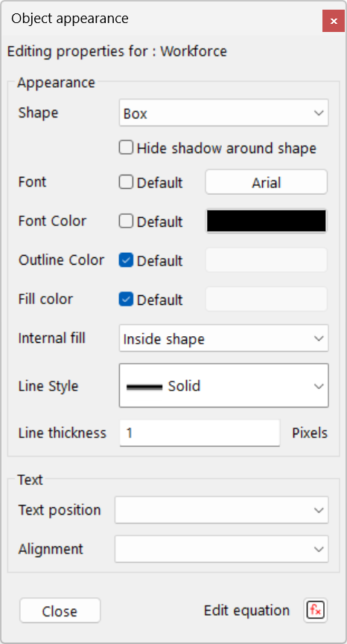347x644 pixels.
Task: Open the Alignment dropdown
Action: (222, 549)
